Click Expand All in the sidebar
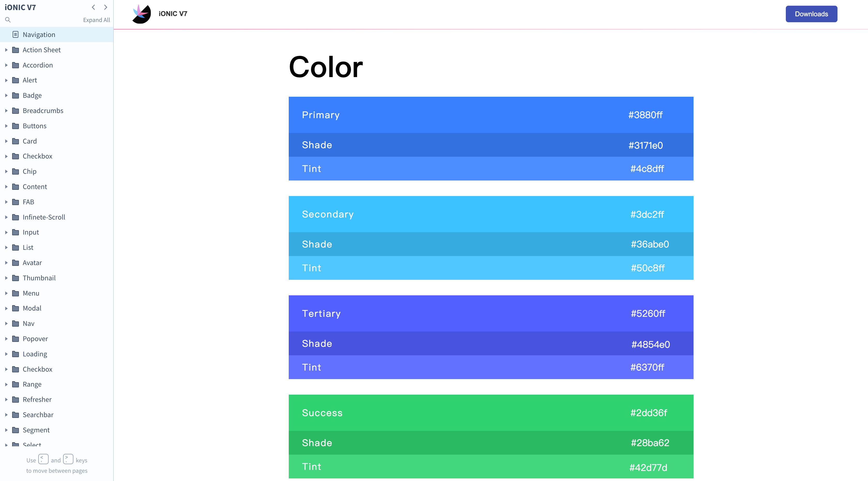Screen dimensions: 868x481 96,20
